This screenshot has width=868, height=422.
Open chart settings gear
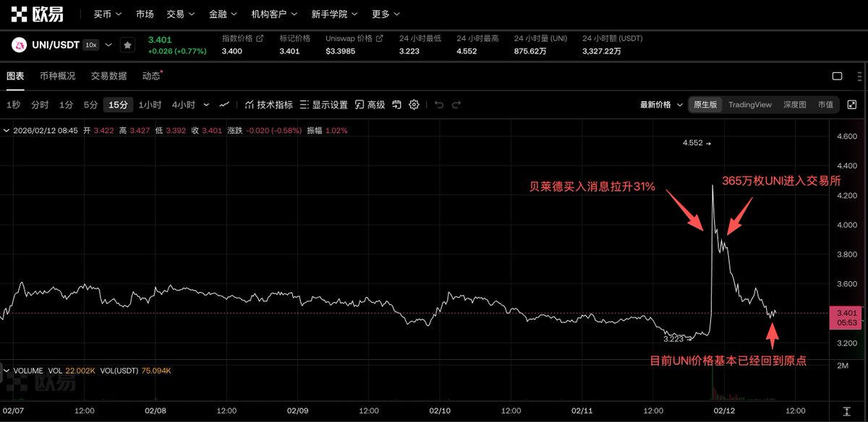pyautogui.click(x=414, y=105)
